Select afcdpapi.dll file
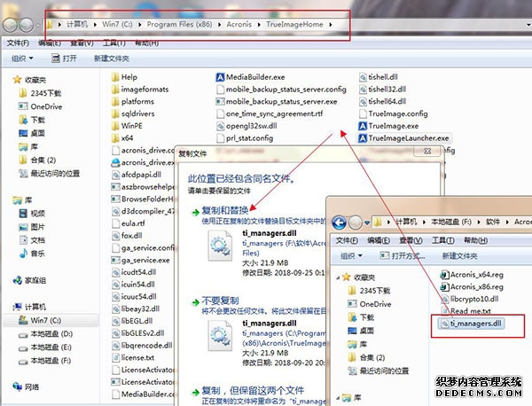The height and width of the screenshot is (406, 532). tap(137, 175)
